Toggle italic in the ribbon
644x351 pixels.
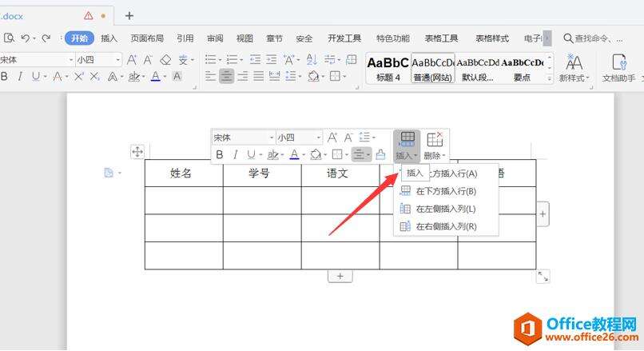pos(20,77)
